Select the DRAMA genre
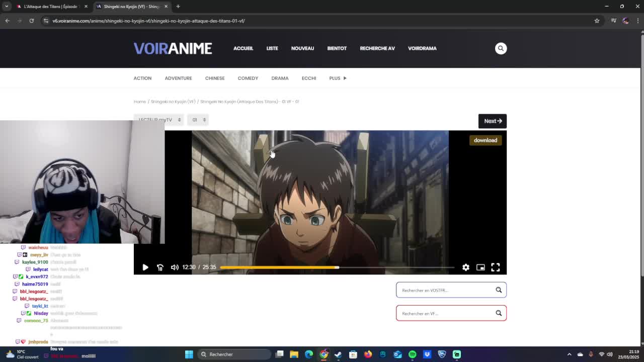Screen dimensions: 644x362 [x=280, y=78]
